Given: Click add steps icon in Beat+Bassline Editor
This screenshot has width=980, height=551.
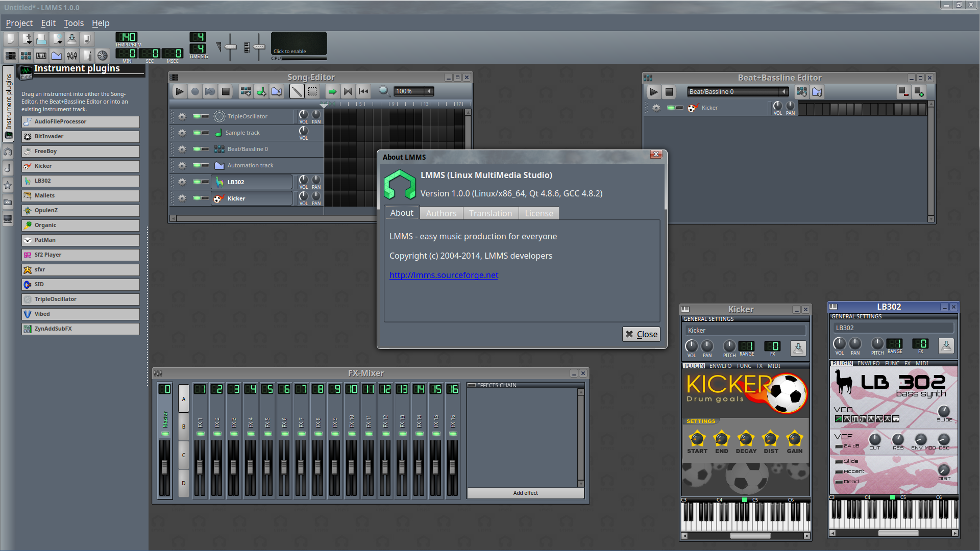Looking at the screenshot, I should 919,92.
